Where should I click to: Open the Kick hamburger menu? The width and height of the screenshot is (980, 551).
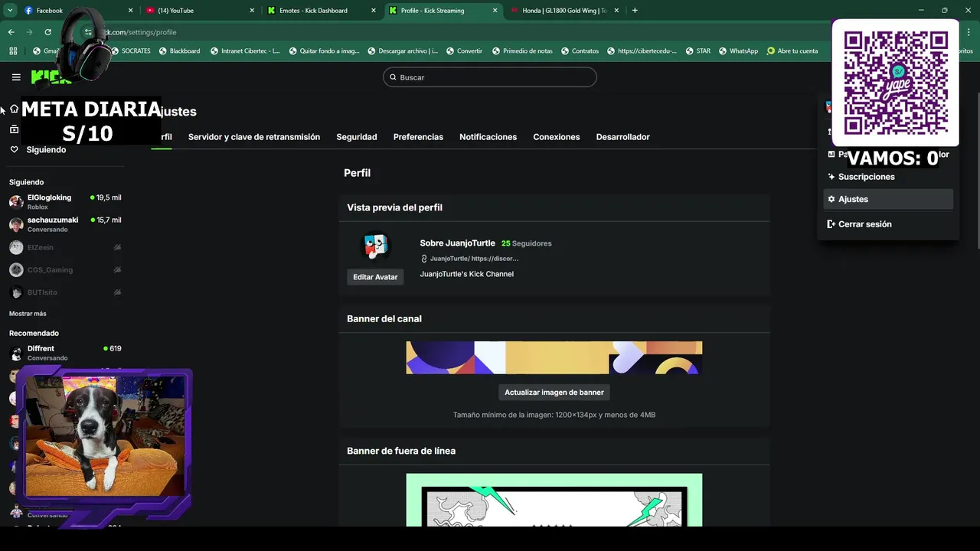(x=16, y=77)
